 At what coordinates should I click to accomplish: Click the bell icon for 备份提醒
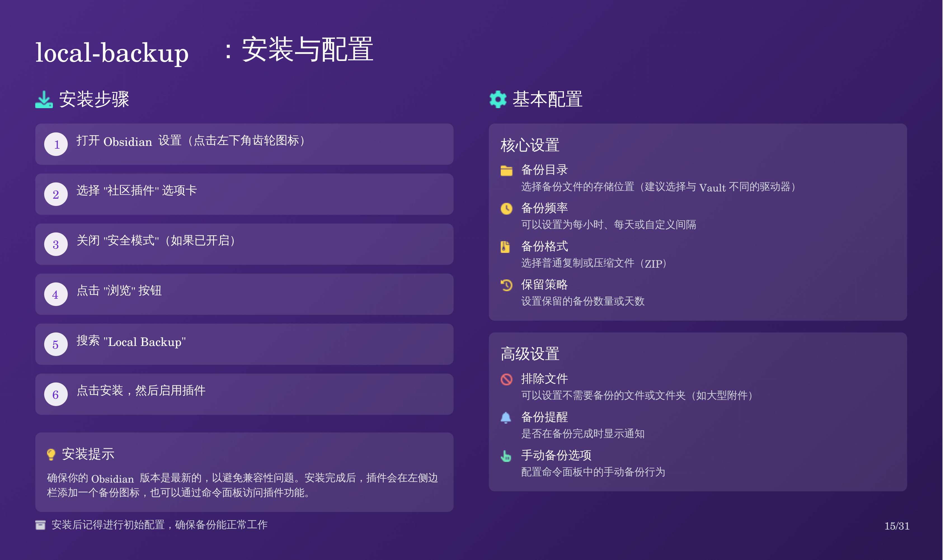(x=506, y=418)
